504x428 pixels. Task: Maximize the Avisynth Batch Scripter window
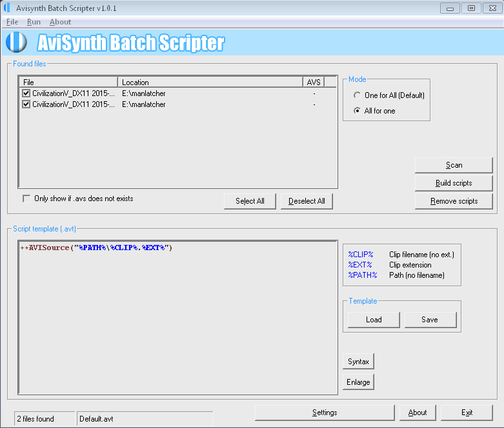click(x=471, y=8)
